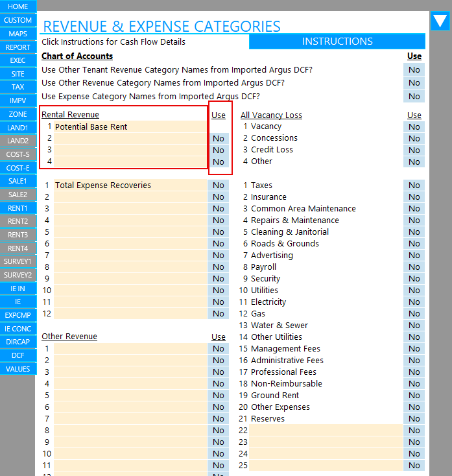Open the REPORT sidebar tab

pos(18,47)
